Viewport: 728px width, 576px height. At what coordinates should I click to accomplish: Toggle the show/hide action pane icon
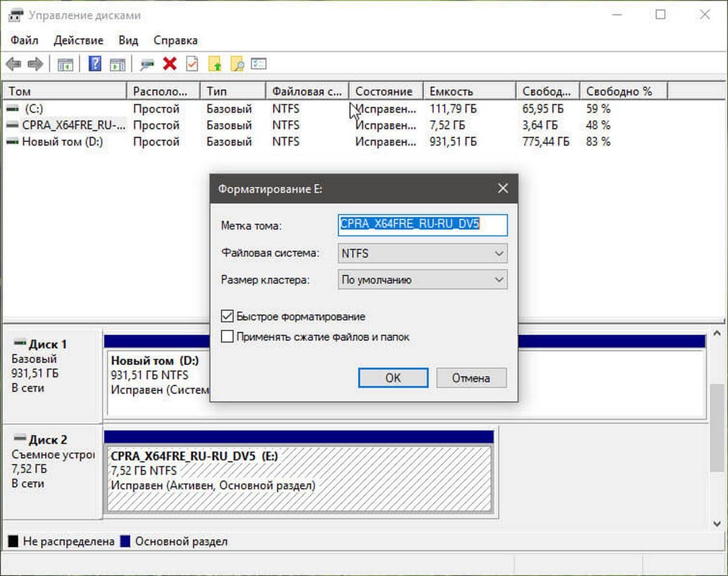pos(117,64)
